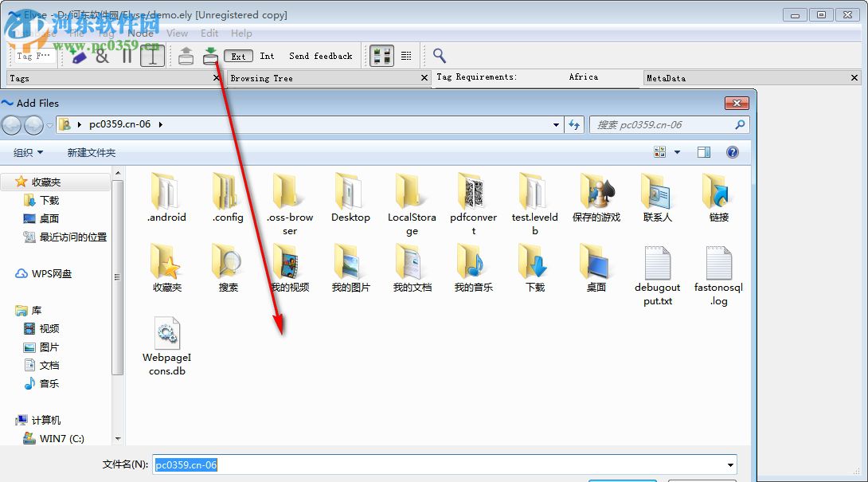Select the 联系人 folder

pos(657,198)
